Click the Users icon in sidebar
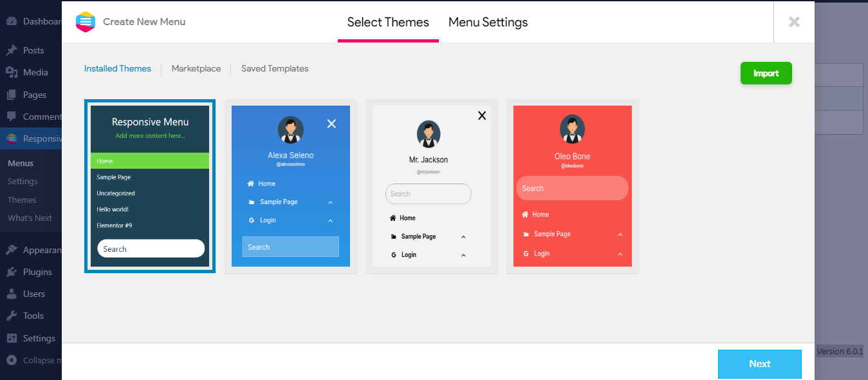Viewport: 868px width, 380px height. tap(12, 294)
